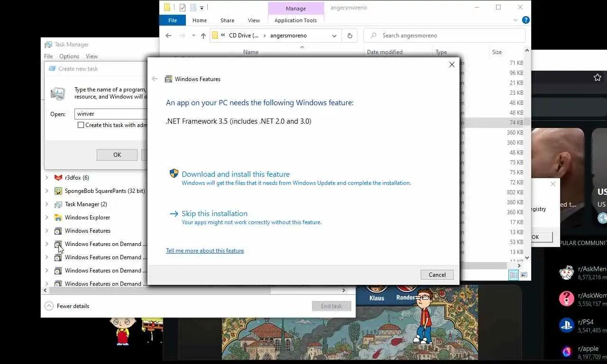Switch to the Home ribbon tab
The height and width of the screenshot is (364, 607).
tap(199, 20)
